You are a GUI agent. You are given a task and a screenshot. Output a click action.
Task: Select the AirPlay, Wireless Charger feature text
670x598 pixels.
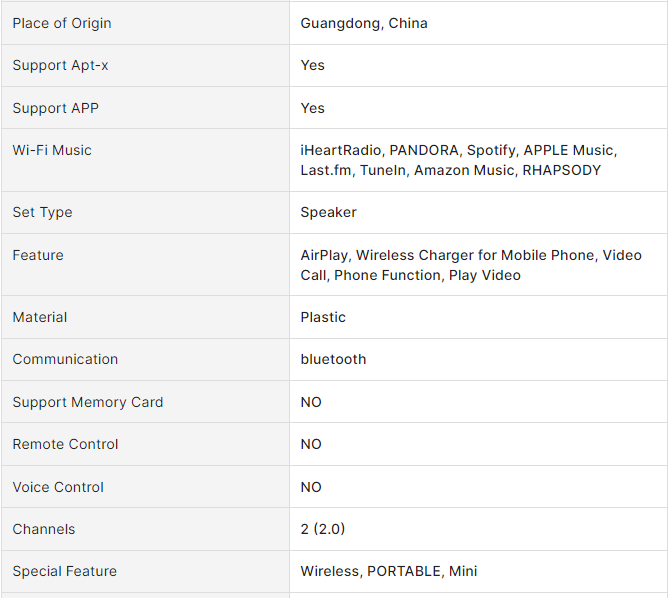pos(470,265)
